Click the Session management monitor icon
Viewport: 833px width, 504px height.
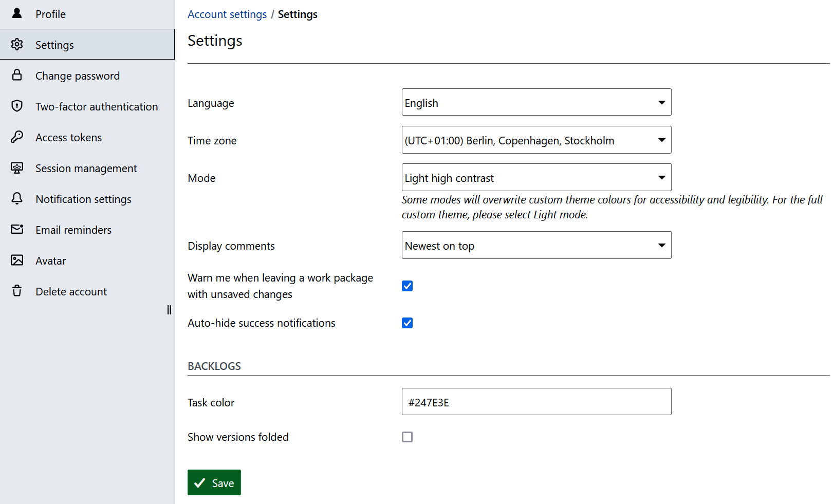pos(17,167)
